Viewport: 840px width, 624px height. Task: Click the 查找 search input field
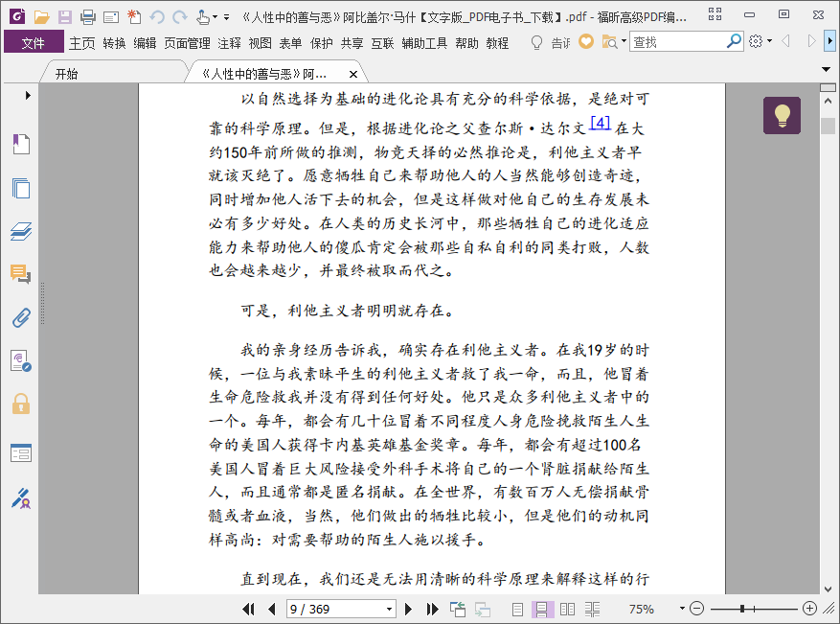(678, 41)
